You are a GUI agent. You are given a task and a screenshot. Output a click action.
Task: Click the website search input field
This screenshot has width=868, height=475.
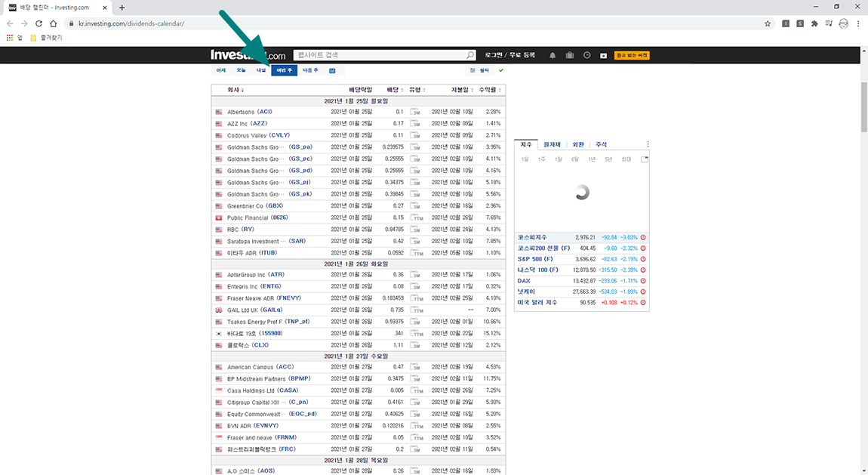[x=380, y=55]
